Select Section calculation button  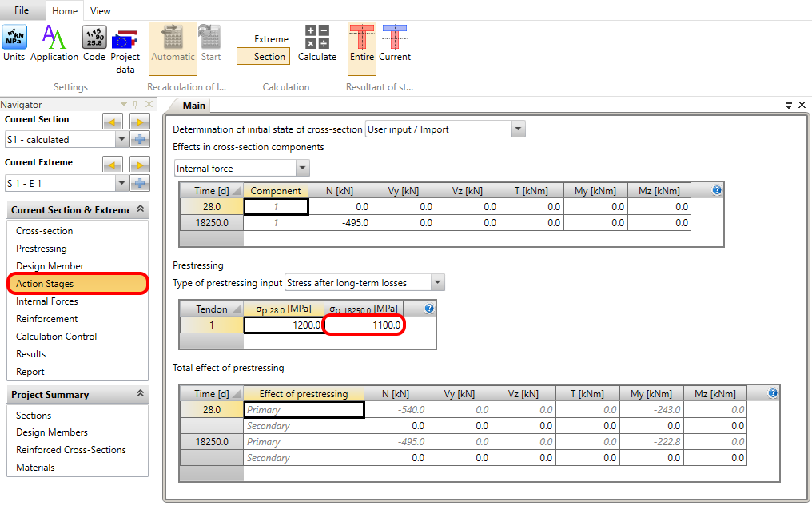click(x=264, y=57)
